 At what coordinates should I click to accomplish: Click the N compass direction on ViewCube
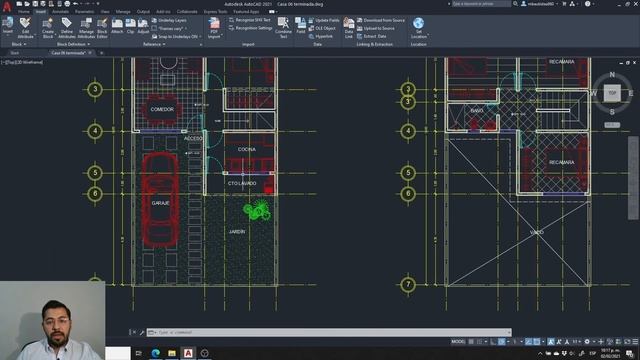(612, 75)
